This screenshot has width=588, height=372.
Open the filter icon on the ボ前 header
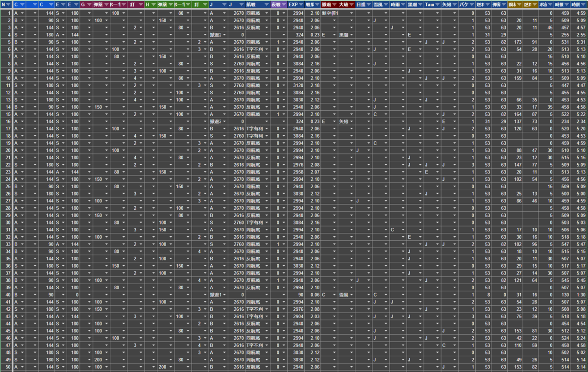pyautogui.click(x=551, y=4)
